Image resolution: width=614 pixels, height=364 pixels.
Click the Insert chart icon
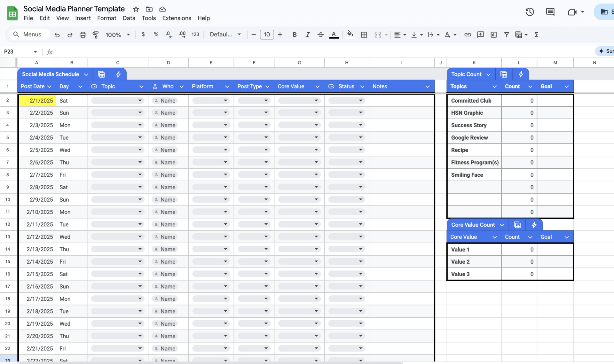pyautogui.click(x=494, y=35)
